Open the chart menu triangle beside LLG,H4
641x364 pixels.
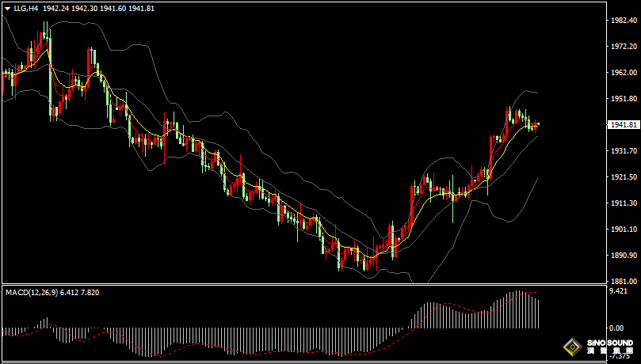click(7, 8)
